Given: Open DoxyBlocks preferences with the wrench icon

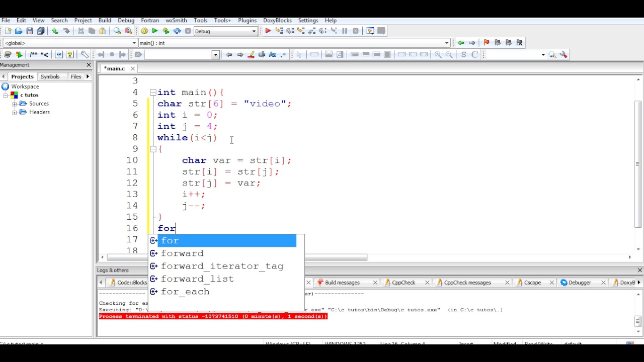Looking at the screenshot, I should click(85, 55).
